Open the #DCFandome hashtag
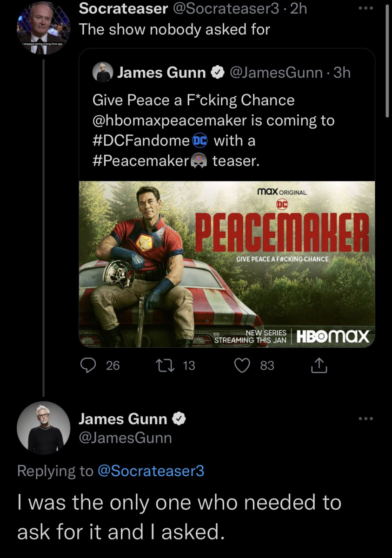This screenshot has height=558, width=392. pos(141,140)
